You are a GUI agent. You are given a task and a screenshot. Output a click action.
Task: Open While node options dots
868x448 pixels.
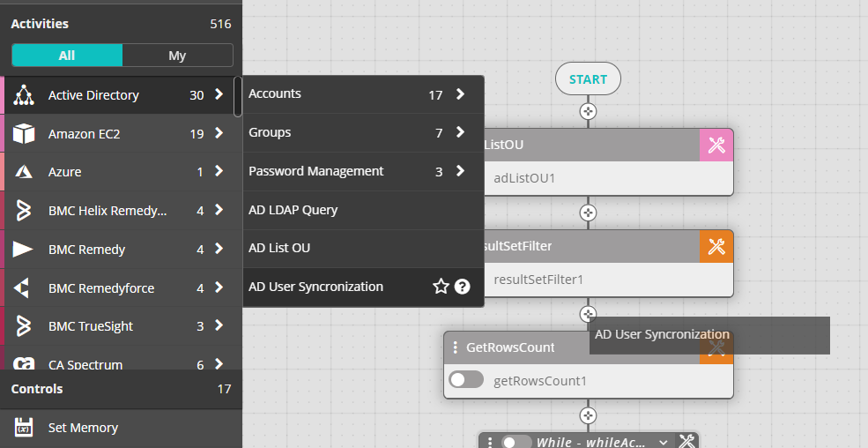(489, 442)
